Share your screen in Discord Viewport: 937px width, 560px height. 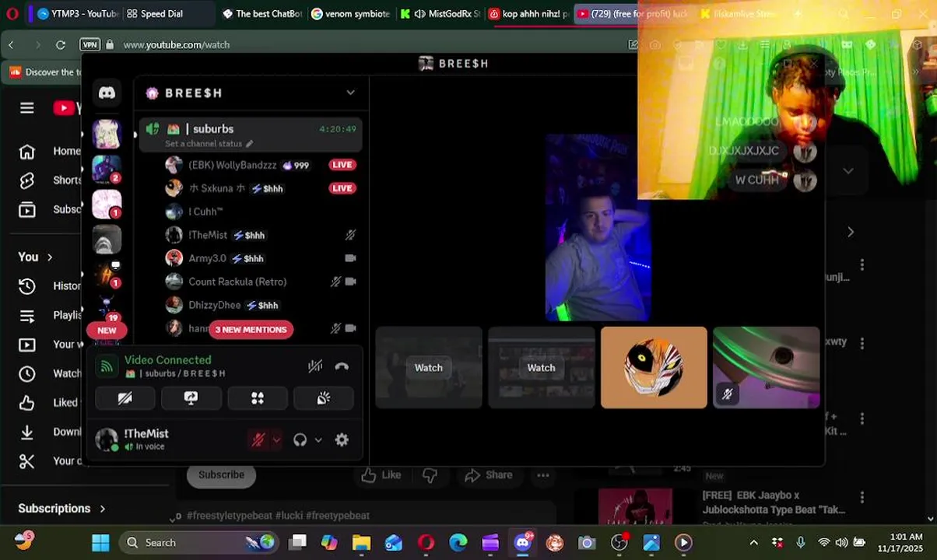(x=191, y=398)
